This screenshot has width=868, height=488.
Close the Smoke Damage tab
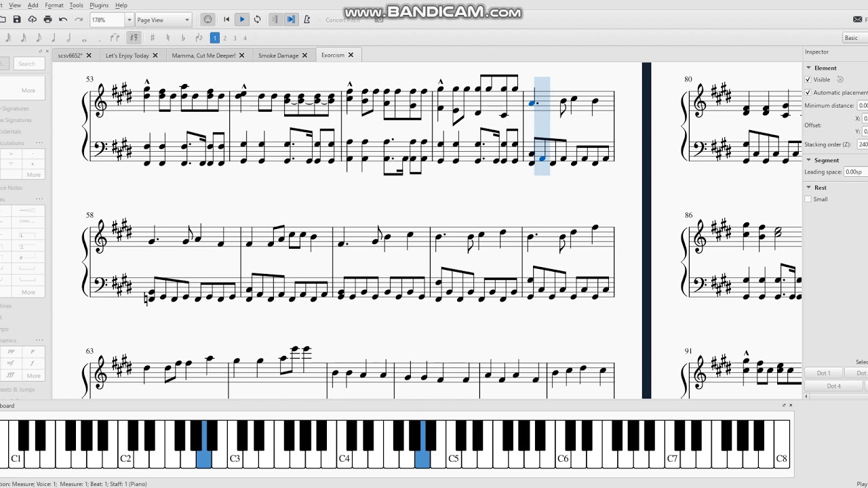click(x=304, y=56)
